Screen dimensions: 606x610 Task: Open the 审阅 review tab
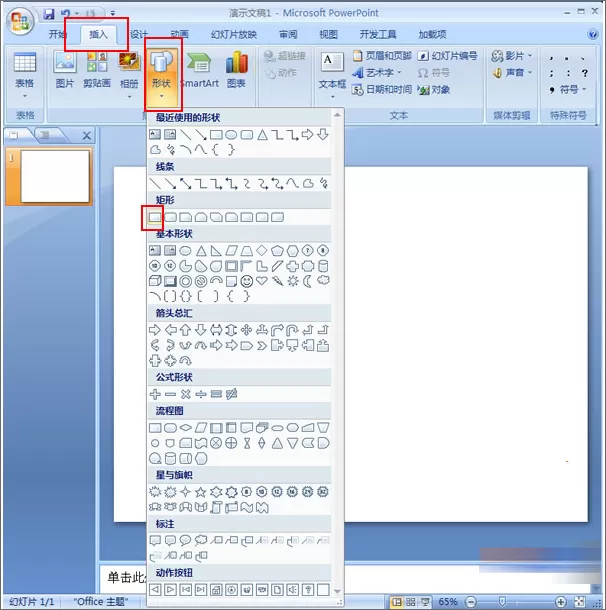[x=288, y=34]
